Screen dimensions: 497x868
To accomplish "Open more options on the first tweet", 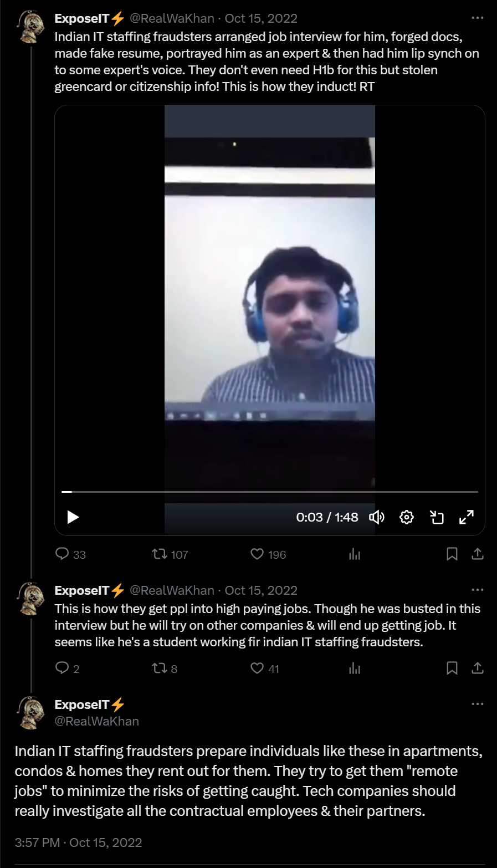I will click(478, 18).
